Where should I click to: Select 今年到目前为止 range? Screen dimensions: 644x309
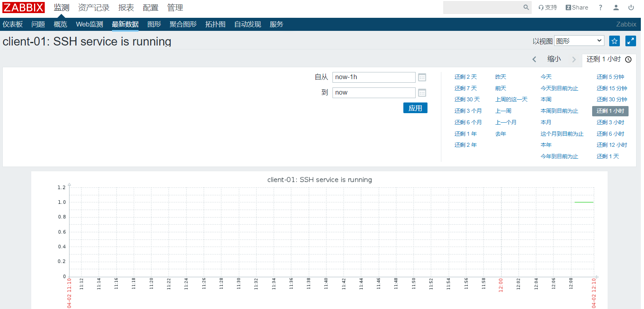(x=559, y=156)
